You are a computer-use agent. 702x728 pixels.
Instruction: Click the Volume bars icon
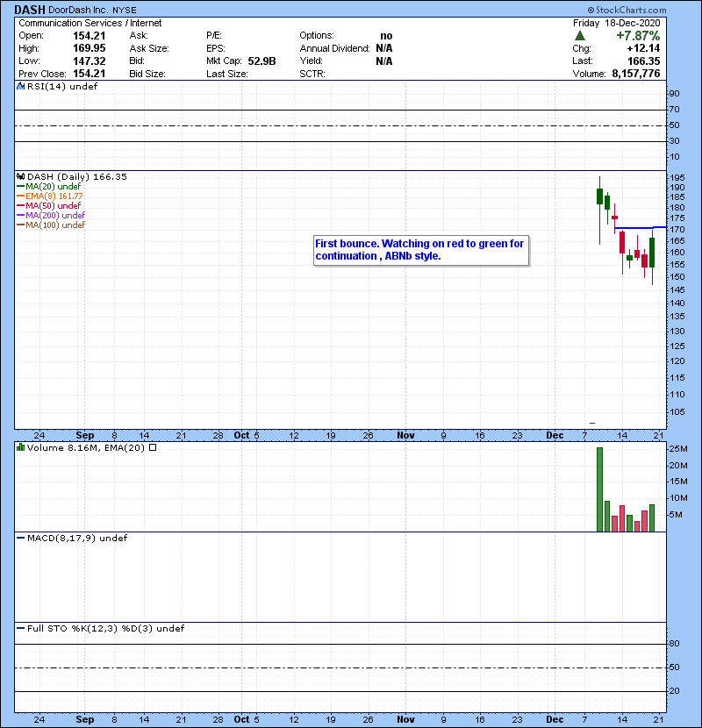tap(20, 447)
